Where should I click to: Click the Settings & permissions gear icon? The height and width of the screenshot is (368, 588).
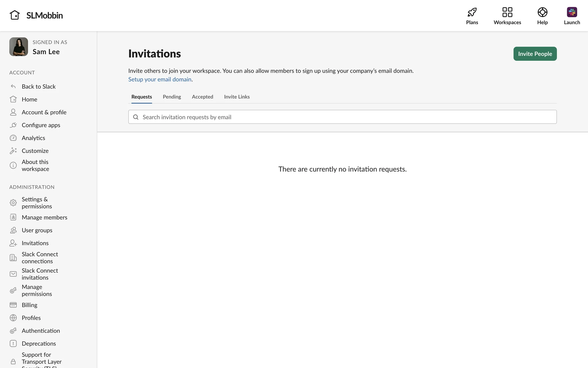pyautogui.click(x=13, y=203)
